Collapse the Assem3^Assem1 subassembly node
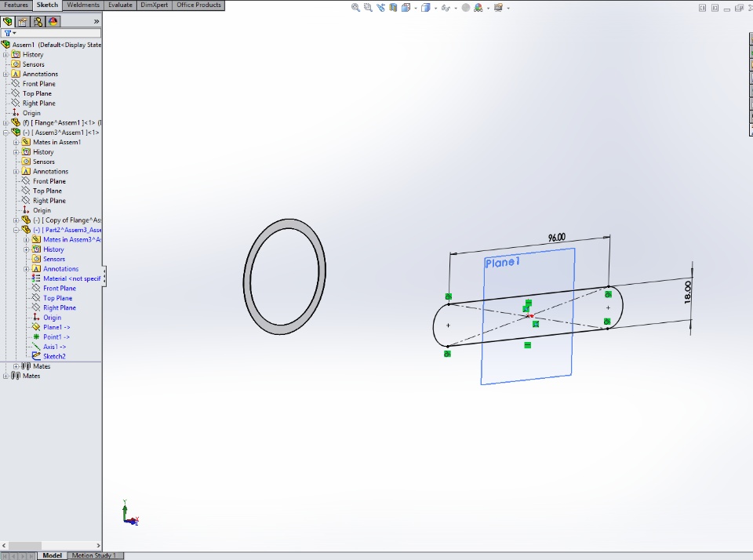 [5, 133]
